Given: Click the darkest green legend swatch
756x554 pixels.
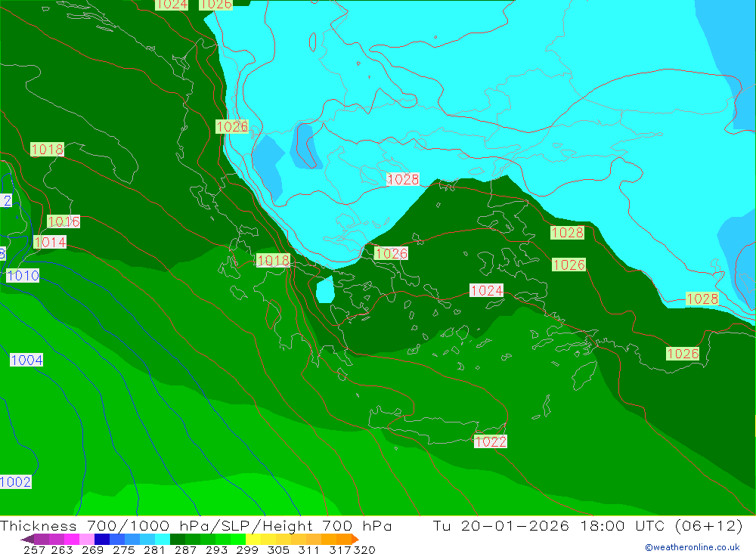Looking at the screenshot, I should (178, 539).
